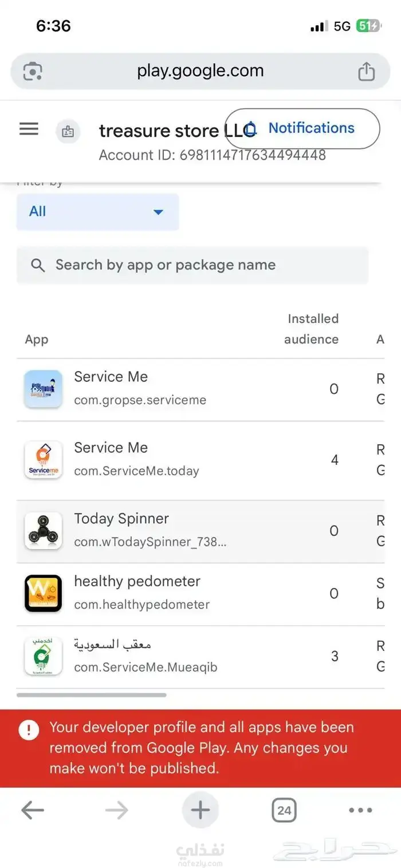
Task: Tap the com.ServiceMe.Mueaqib app icon
Action: coord(43,656)
